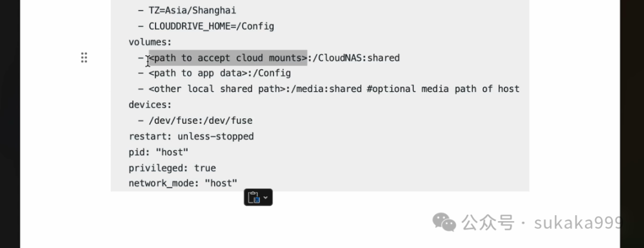
Task: Click the volumes: key in code
Action: pos(150,42)
